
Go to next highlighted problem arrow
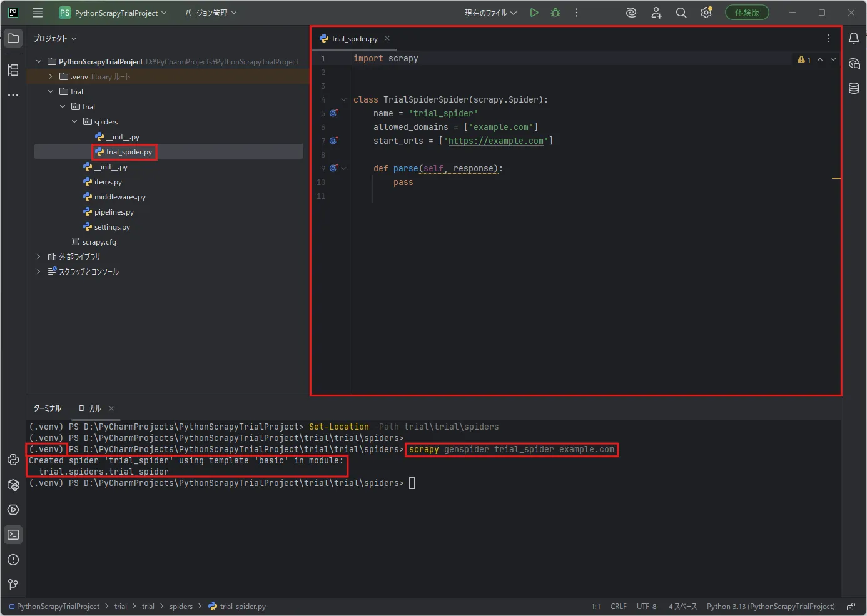click(x=833, y=59)
